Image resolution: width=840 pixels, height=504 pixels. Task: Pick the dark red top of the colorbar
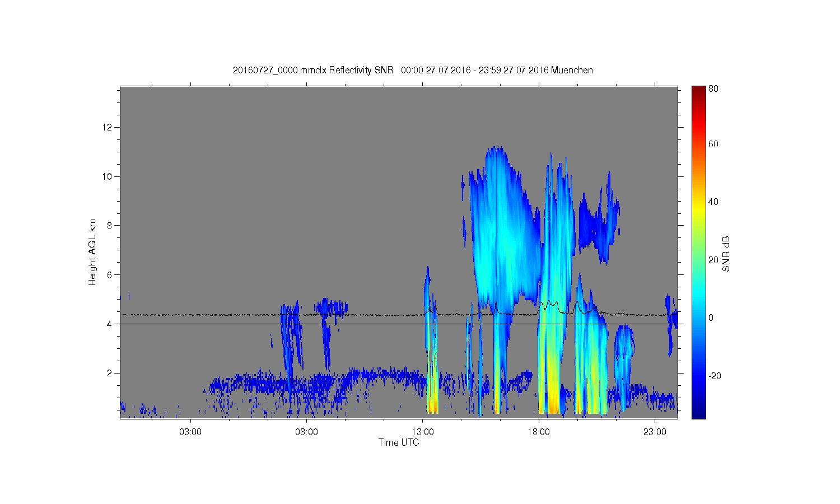point(698,90)
